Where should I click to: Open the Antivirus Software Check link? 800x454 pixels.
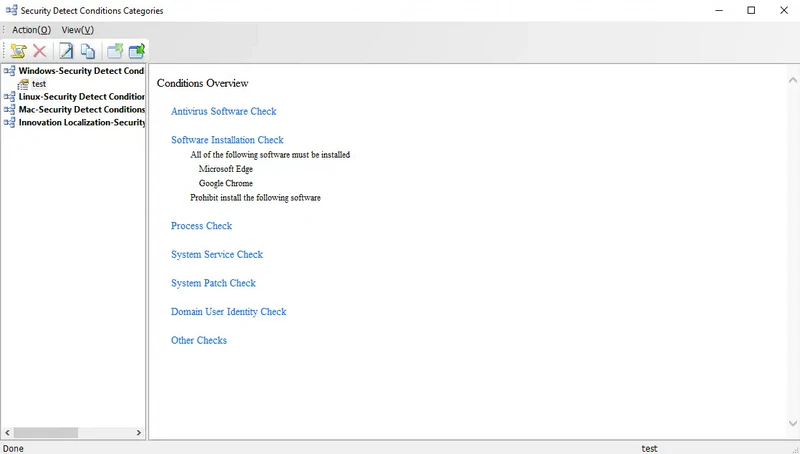pos(223,111)
